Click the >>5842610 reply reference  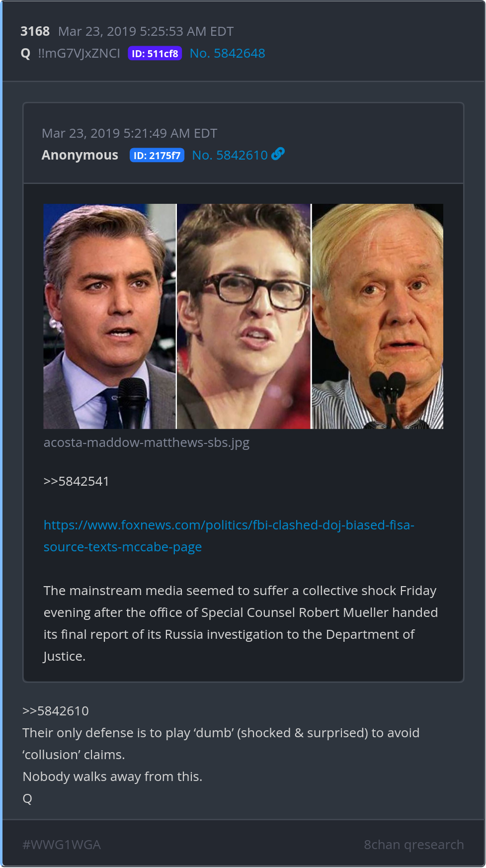(x=56, y=711)
